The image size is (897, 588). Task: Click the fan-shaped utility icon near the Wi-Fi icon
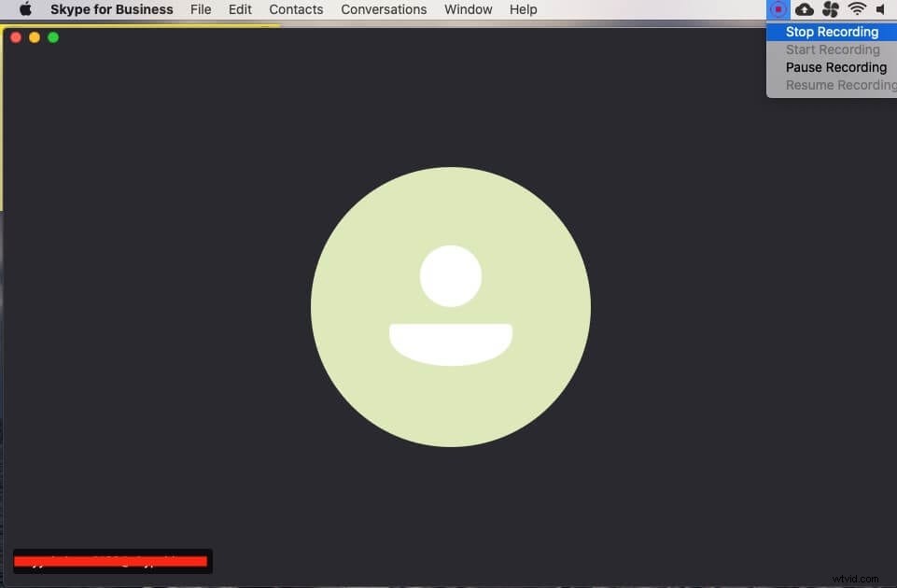coord(831,9)
